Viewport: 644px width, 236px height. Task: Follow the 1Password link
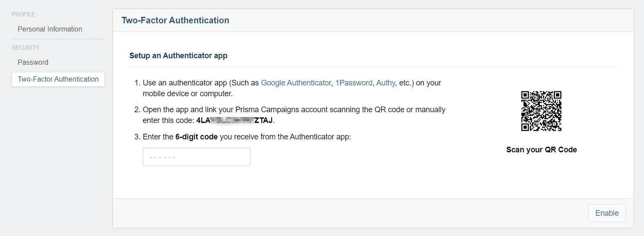click(x=353, y=83)
